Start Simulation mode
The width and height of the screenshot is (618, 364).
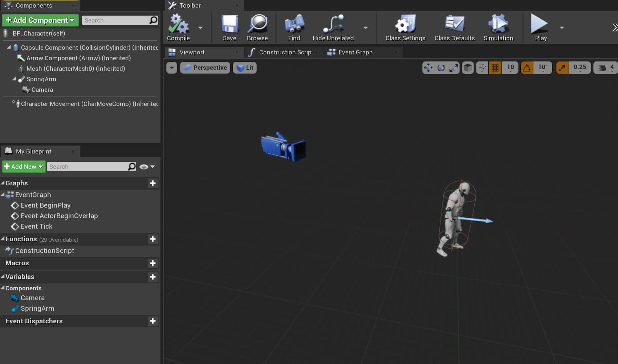click(498, 28)
